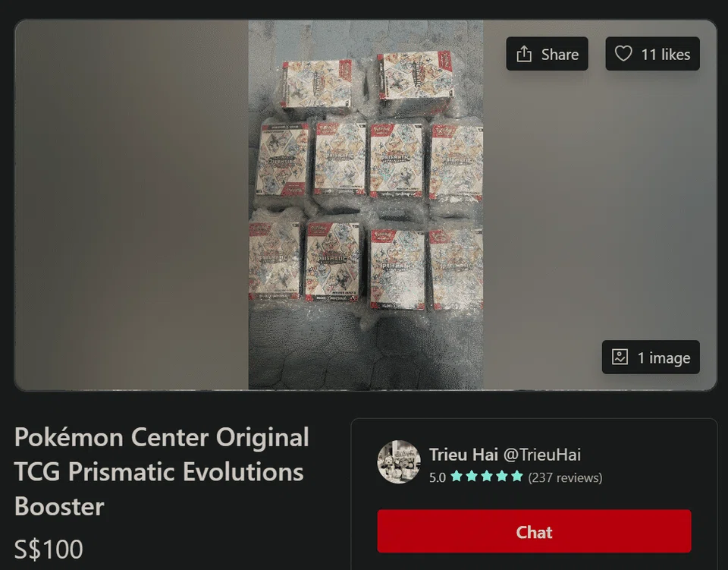Open the 1 image gallery label

pos(664,357)
